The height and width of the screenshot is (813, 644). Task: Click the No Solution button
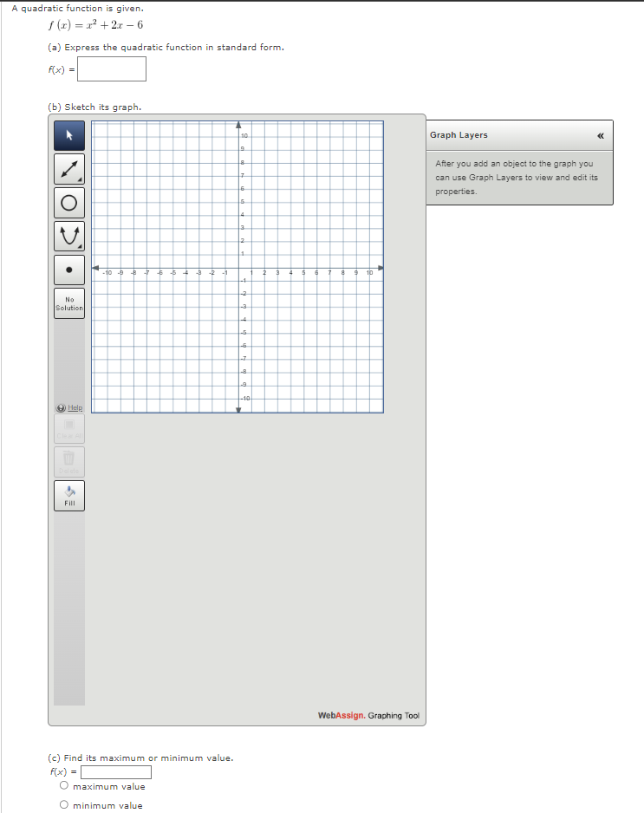point(69,303)
